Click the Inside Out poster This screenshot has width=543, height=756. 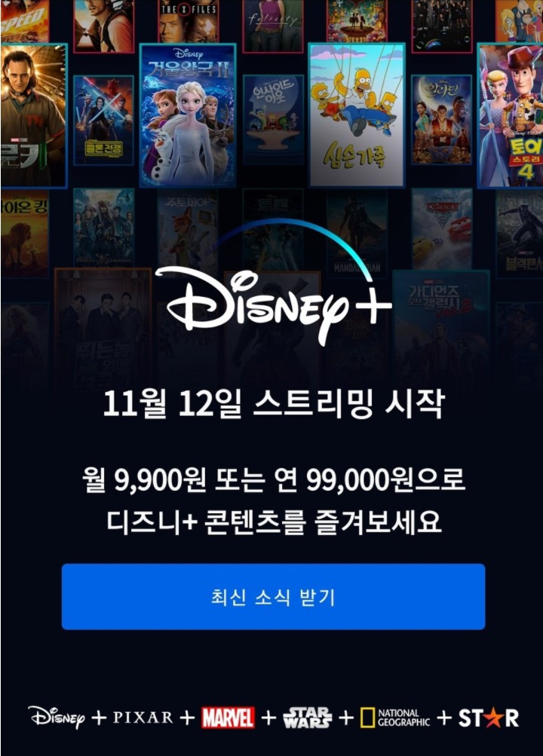(274, 120)
